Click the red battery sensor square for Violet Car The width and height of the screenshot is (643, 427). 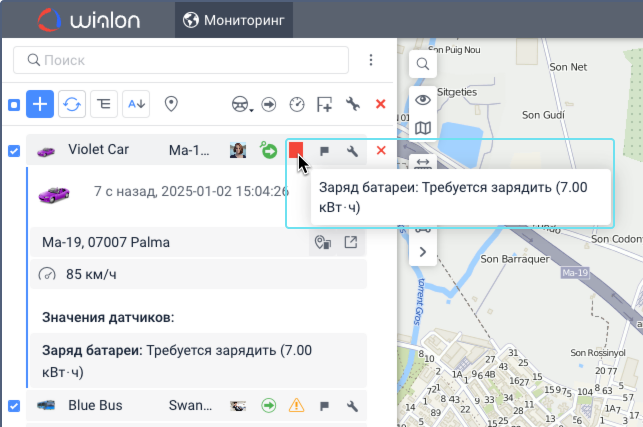click(x=296, y=150)
